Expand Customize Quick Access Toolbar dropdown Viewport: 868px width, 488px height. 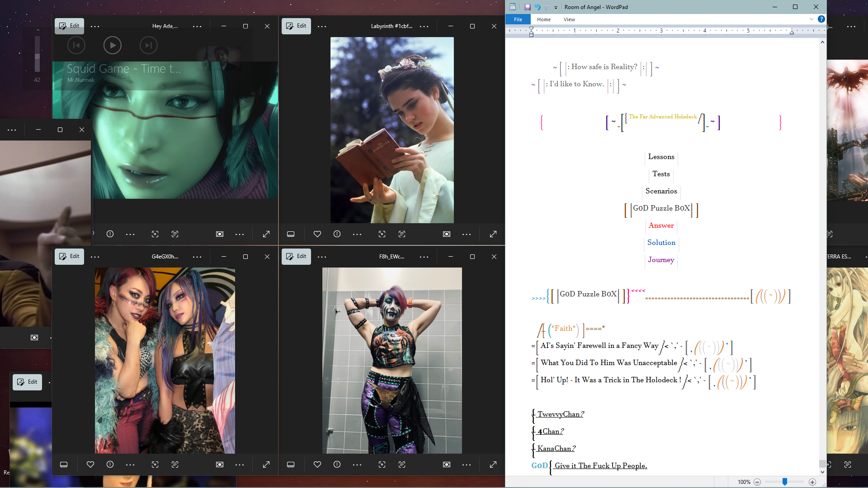tap(556, 8)
